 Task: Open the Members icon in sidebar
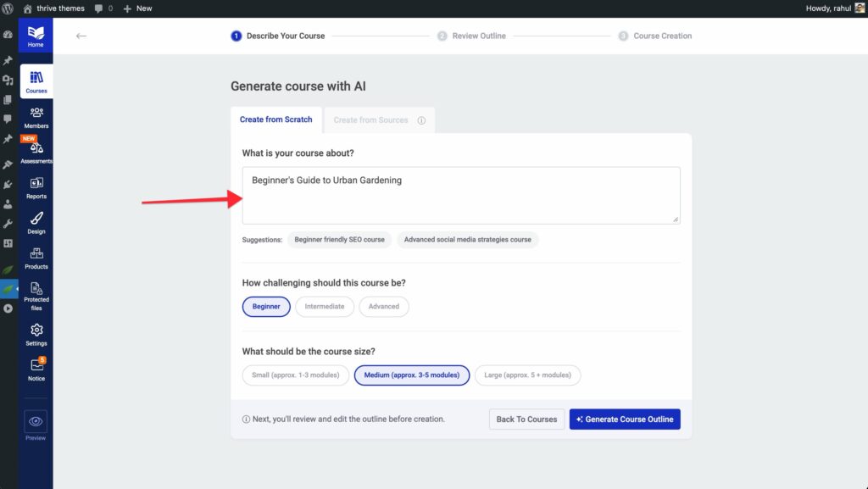36,117
